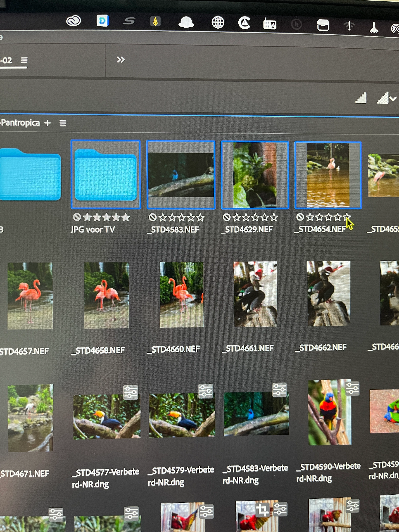Screen dimensions: 399x532
Task: Open hamburger menu beside the -02 tab
Action: click(x=24, y=60)
